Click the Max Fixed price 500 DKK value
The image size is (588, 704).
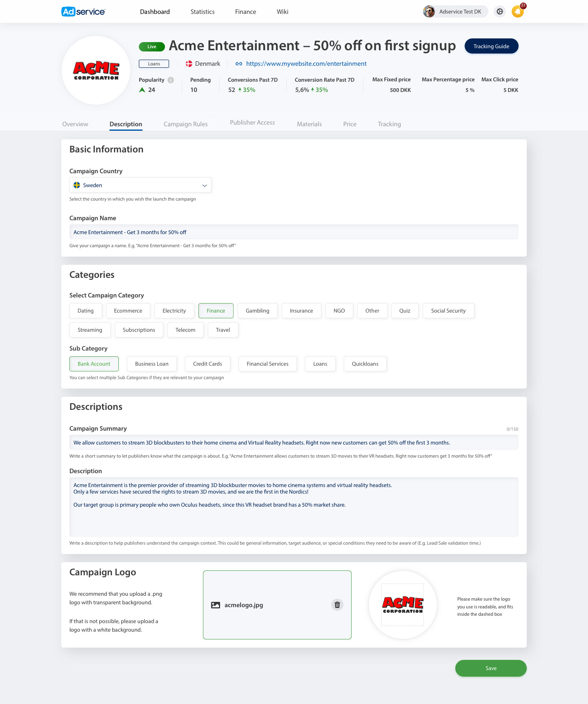coord(400,90)
